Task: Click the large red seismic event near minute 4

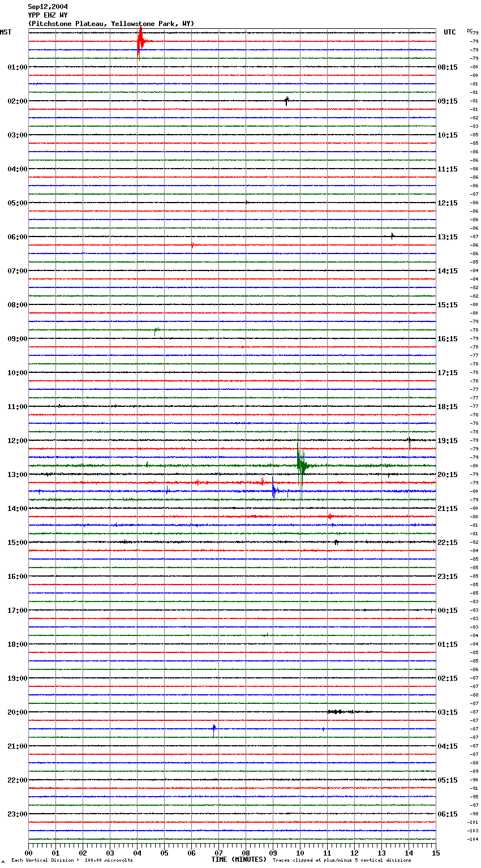Action: pos(140,42)
